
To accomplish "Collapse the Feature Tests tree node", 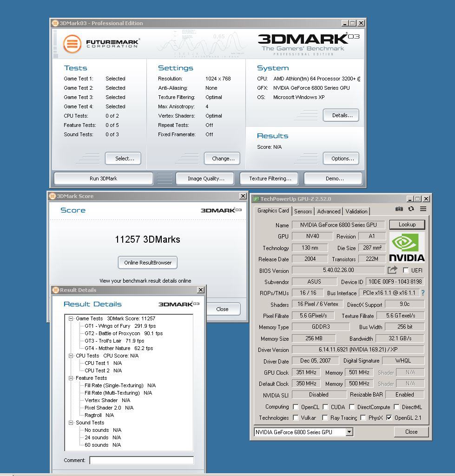I will tap(71, 378).
